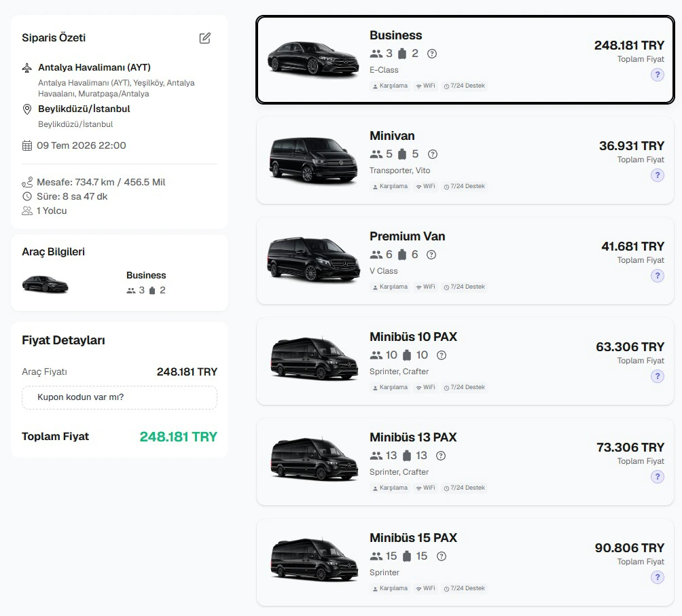
Task: Select the Minivan vehicle option
Action: (465, 160)
